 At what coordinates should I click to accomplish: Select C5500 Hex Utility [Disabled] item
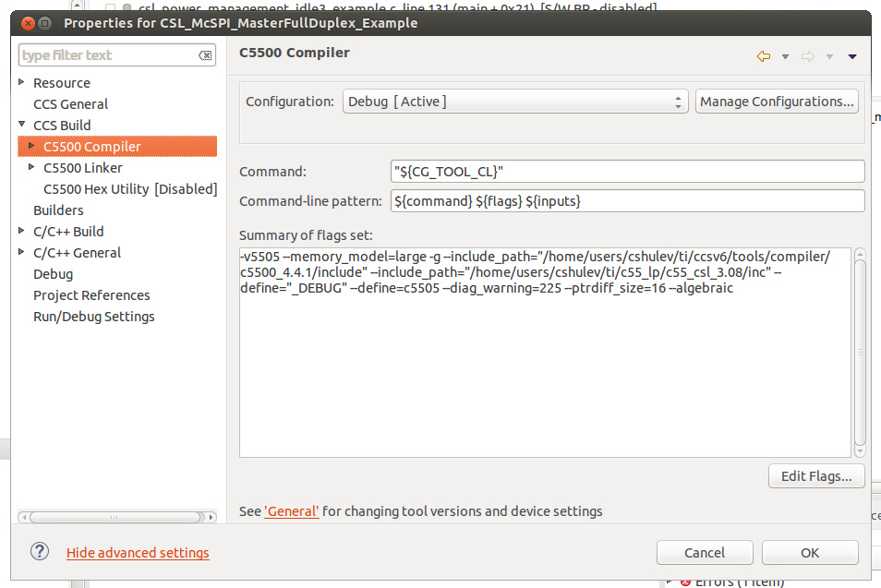click(130, 188)
